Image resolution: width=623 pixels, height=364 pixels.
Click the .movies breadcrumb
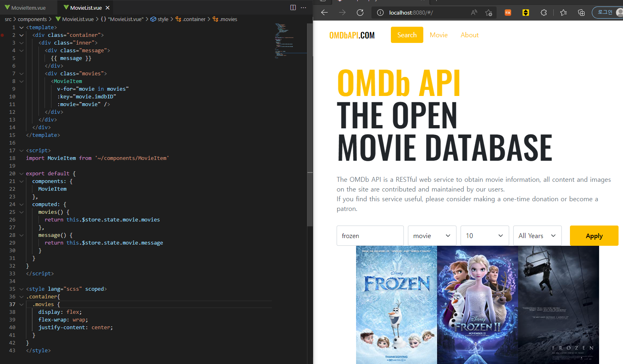coord(225,19)
